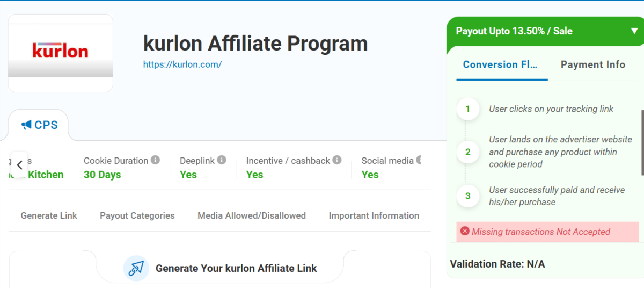Screen dimensions: 644x288
Task: Click the side panel vertical scrollbar
Action: coord(642,142)
